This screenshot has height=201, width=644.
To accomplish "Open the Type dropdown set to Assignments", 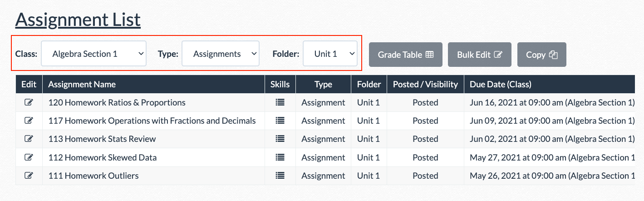I will (221, 54).
